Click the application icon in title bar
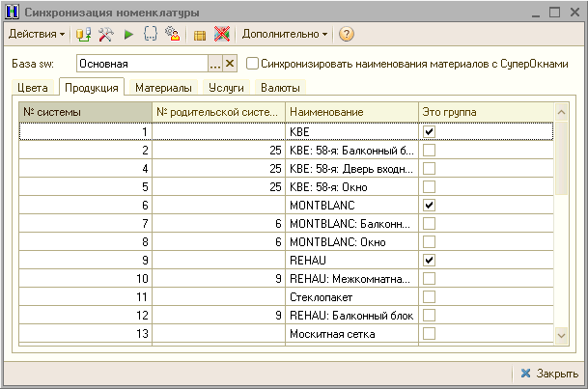 pos(12,12)
